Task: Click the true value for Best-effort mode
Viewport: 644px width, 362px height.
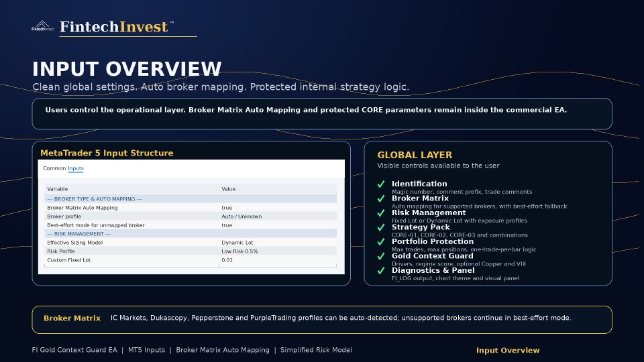Action: tap(227, 225)
